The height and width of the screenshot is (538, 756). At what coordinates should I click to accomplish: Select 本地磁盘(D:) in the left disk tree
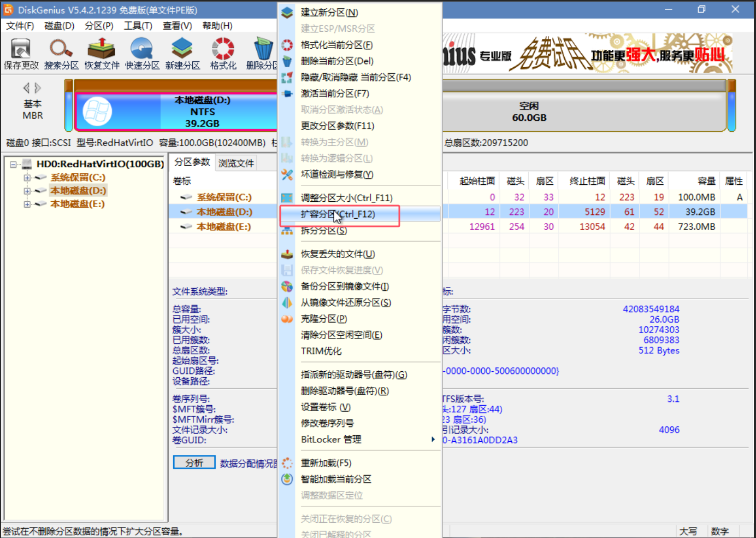pyautogui.click(x=78, y=191)
